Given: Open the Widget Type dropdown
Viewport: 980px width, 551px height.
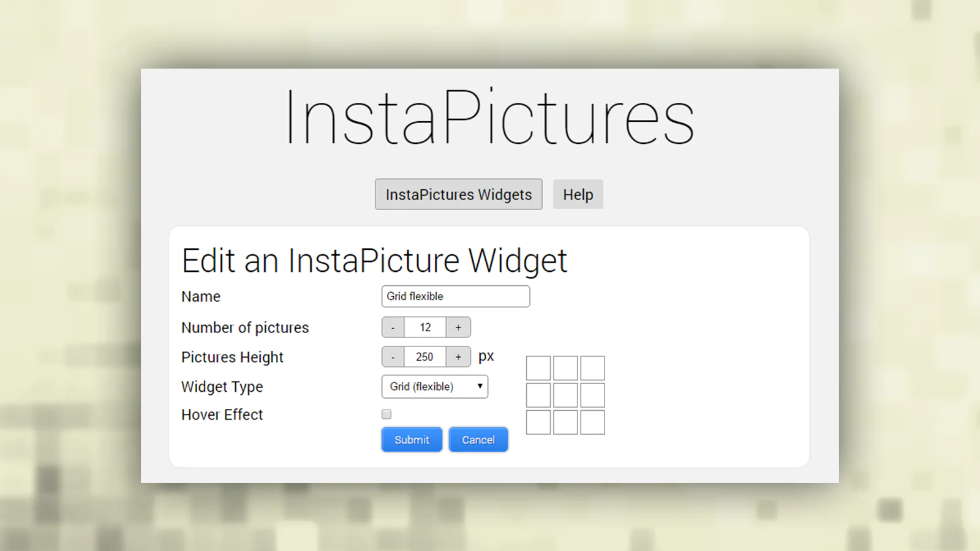Looking at the screenshot, I should [435, 387].
